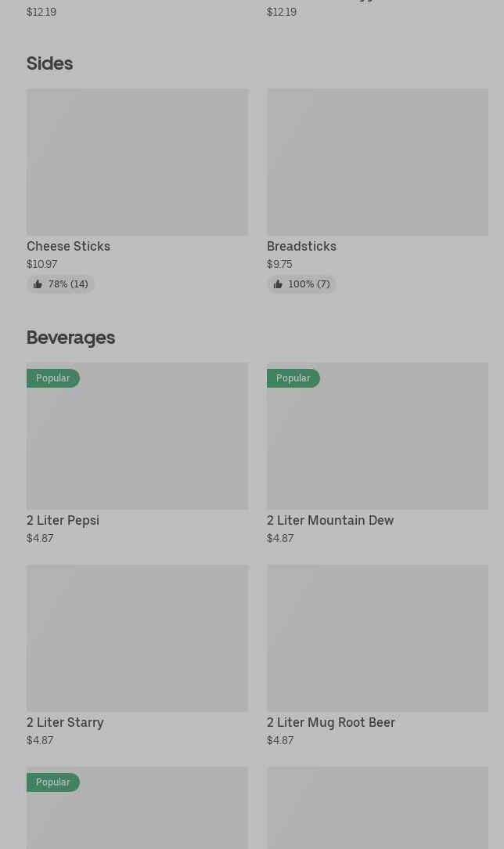The image size is (504, 849).
Task: Click the Popular badge on 2 Liter Mountain Dew
Action: (x=293, y=378)
